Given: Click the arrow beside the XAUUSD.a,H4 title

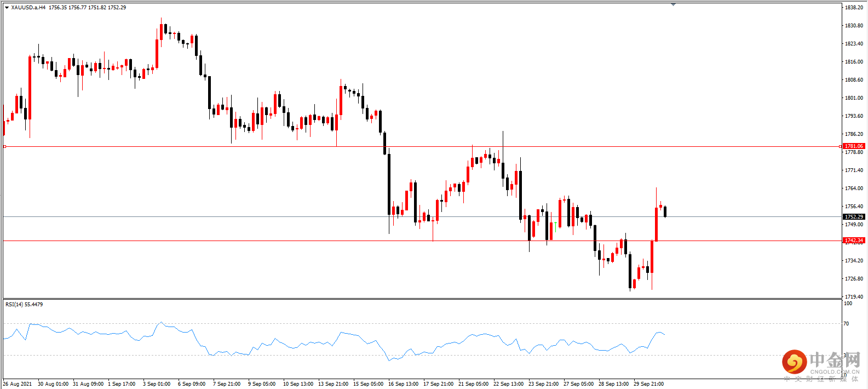Looking at the screenshot, I should (7, 8).
